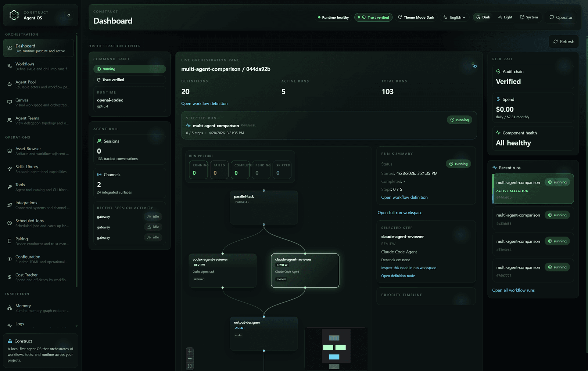
Task: Click the idle badge on the first gateway row
Action: tap(153, 217)
